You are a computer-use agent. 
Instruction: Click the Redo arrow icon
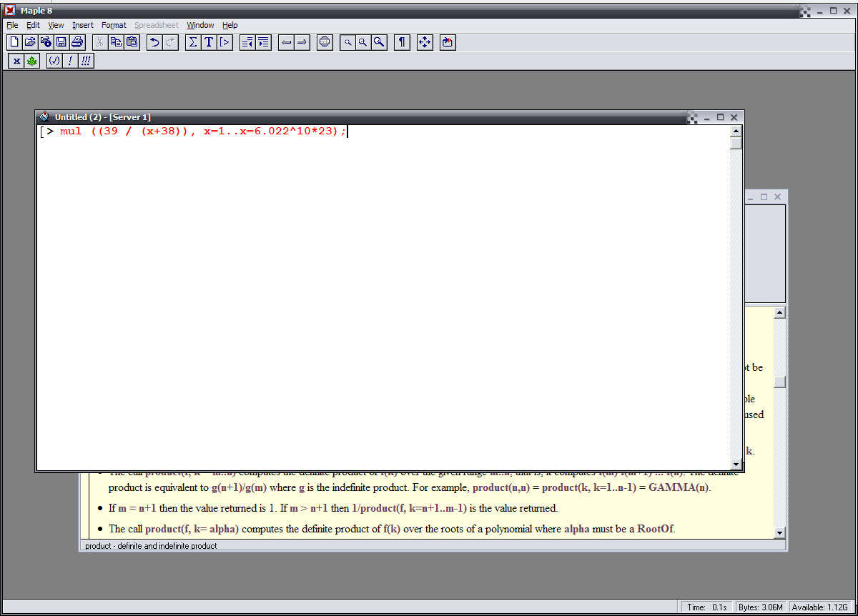coord(170,43)
